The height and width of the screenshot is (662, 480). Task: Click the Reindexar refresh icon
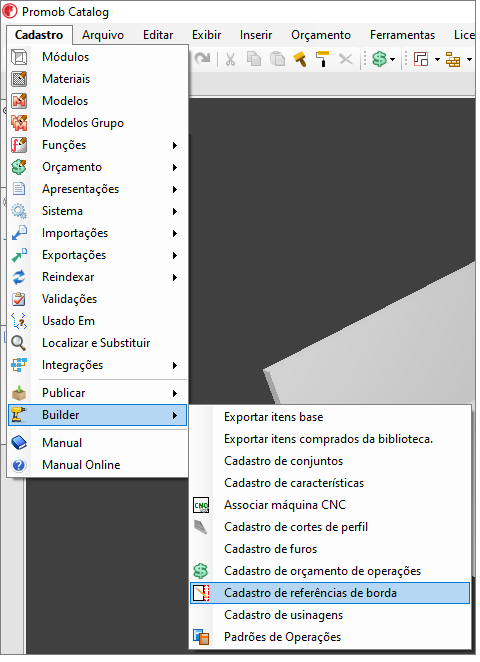(19, 277)
